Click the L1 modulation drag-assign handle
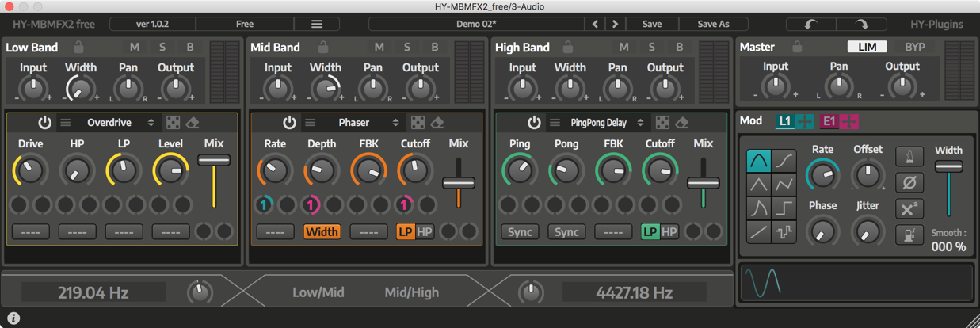This screenshot has height=328, width=980. pos(805,121)
